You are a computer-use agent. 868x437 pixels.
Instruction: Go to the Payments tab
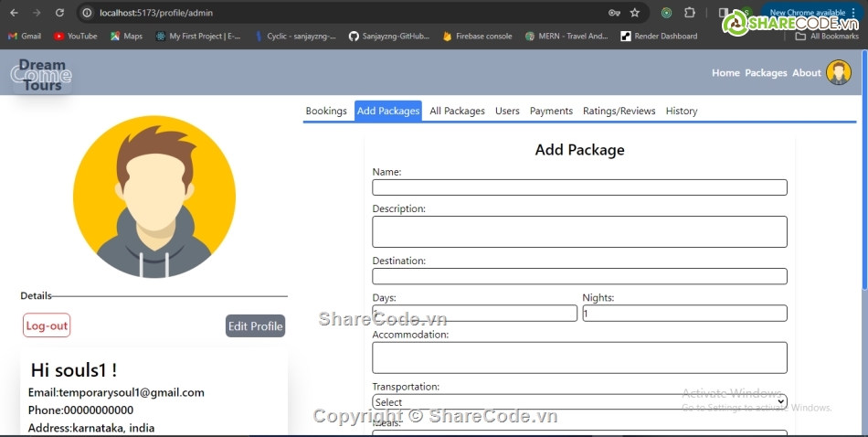coord(551,111)
